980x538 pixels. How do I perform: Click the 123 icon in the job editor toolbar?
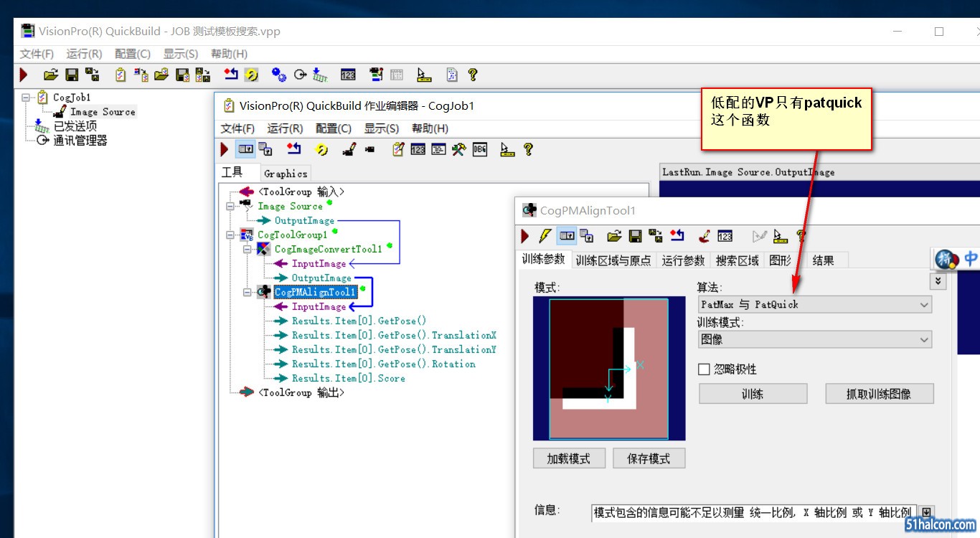[x=418, y=149]
